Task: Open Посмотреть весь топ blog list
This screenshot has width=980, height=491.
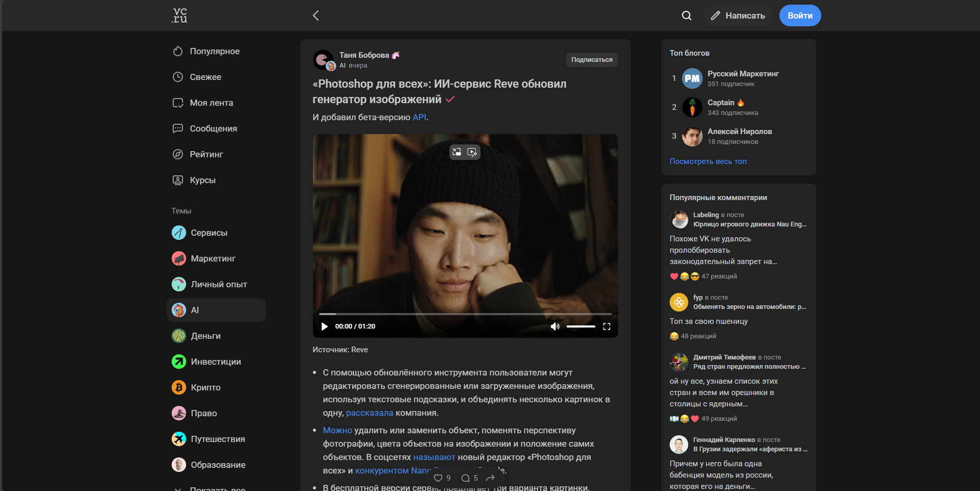Action: [707, 161]
